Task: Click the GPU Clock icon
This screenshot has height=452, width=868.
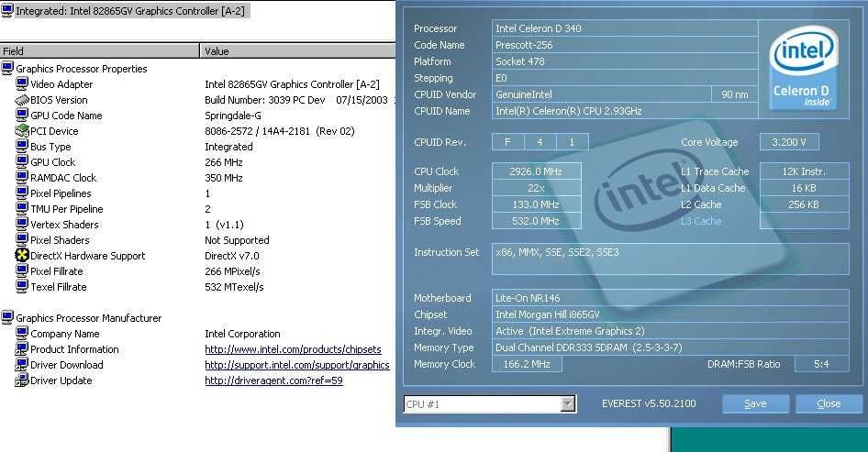Action: (x=22, y=161)
